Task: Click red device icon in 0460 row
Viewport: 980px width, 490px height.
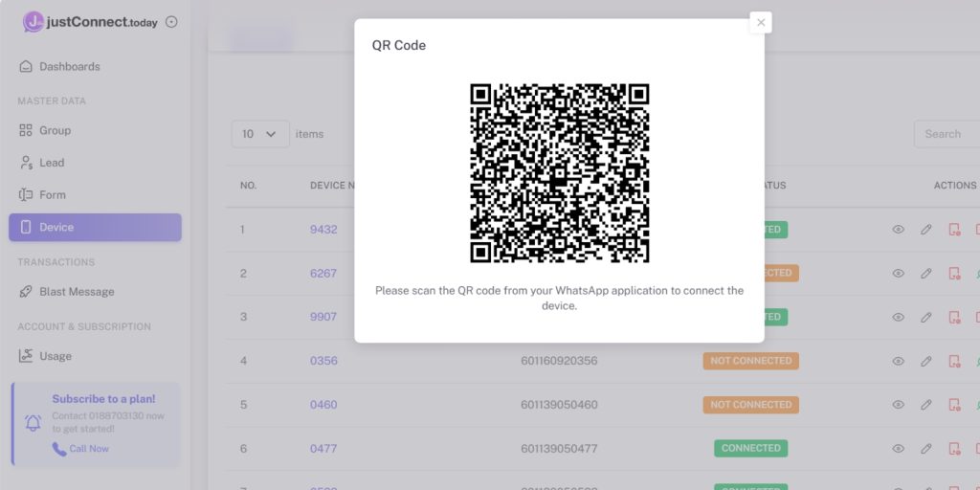Action: tap(954, 405)
